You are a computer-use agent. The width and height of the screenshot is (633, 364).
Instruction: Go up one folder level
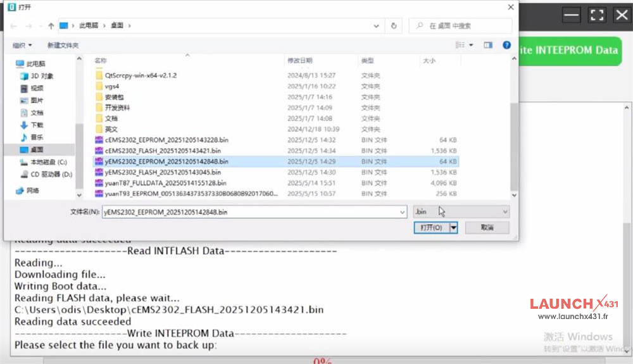pos(51,26)
